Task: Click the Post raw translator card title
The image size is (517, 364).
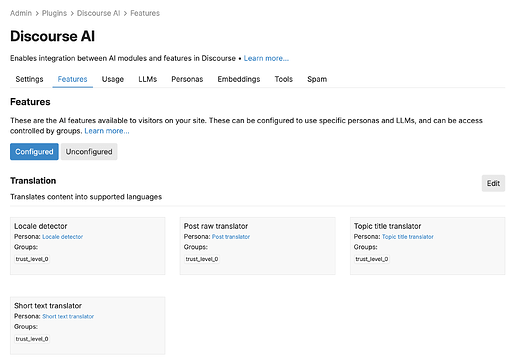Action: (x=216, y=226)
